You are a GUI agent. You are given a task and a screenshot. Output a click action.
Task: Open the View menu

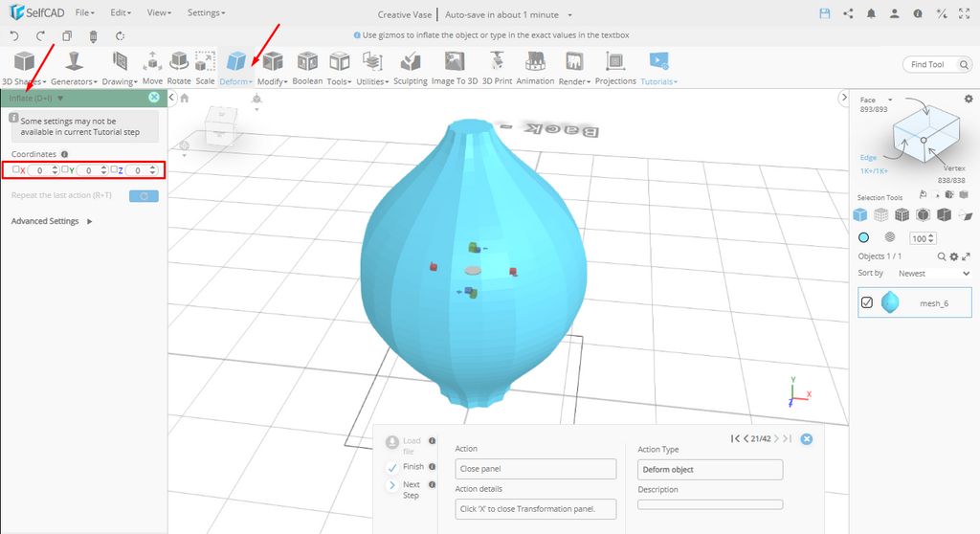coord(159,12)
